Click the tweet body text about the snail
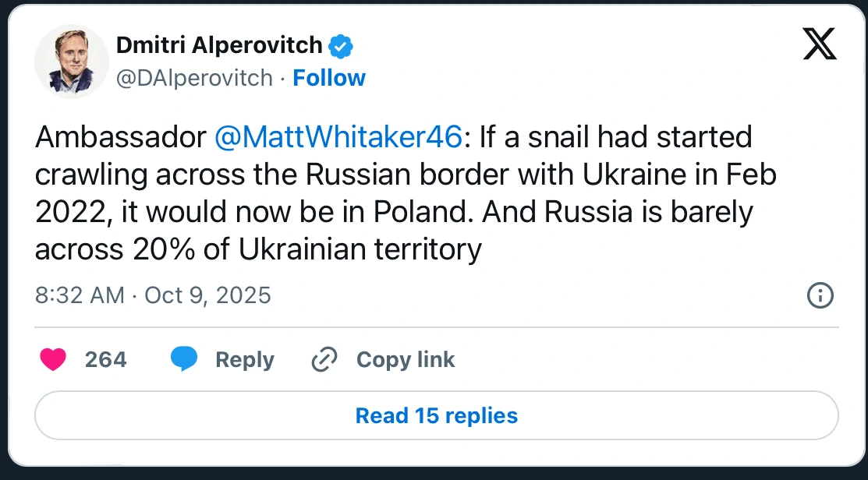The image size is (868, 480). click(406, 193)
